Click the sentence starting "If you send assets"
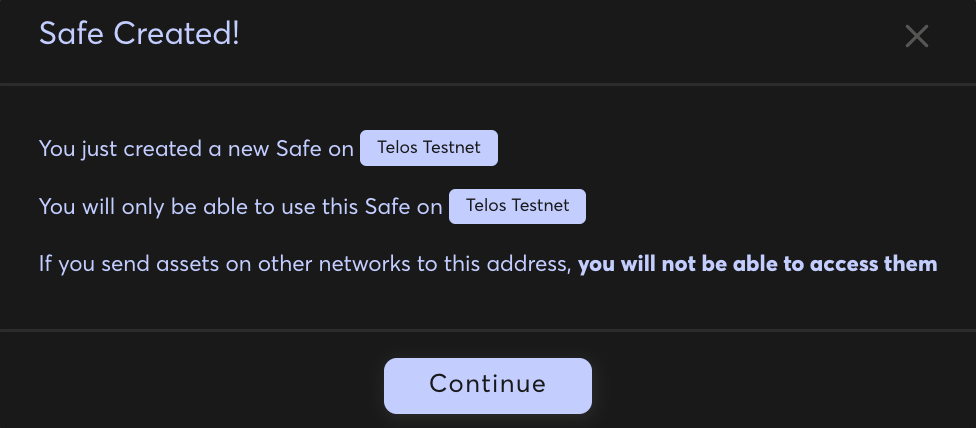 pyautogui.click(x=488, y=264)
